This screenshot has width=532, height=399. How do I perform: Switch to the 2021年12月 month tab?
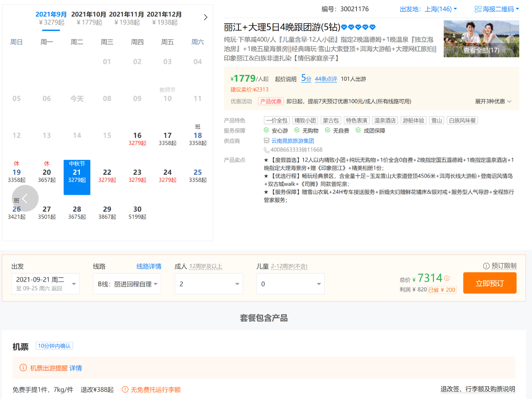[x=164, y=18]
